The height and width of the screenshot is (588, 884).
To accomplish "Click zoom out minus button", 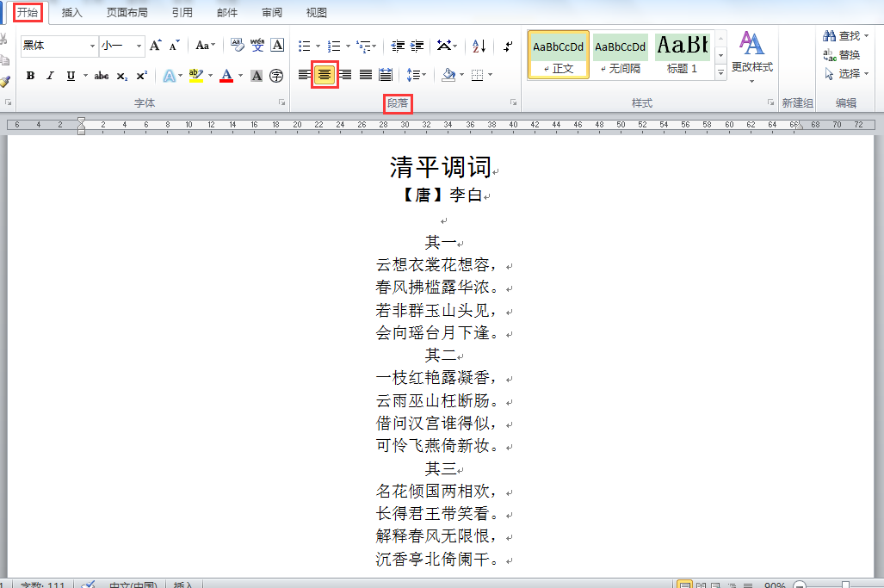I will tap(800, 585).
